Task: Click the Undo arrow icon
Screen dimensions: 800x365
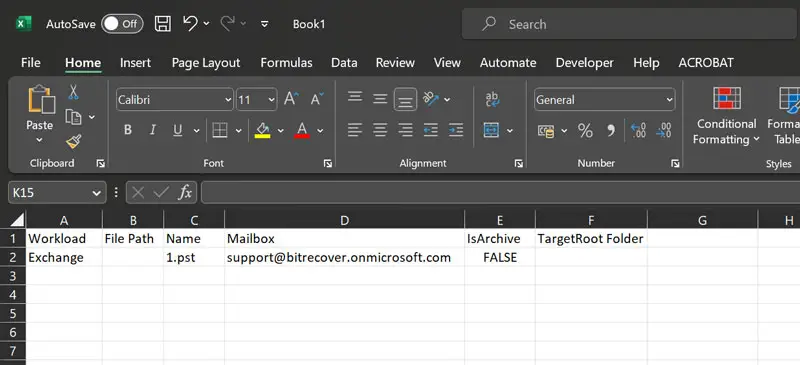Action: point(190,23)
